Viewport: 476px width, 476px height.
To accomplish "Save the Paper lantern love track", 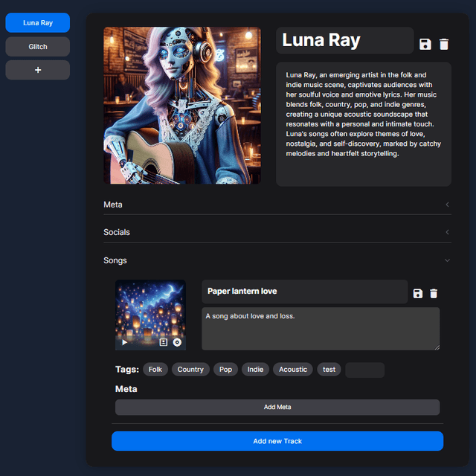I will (418, 294).
